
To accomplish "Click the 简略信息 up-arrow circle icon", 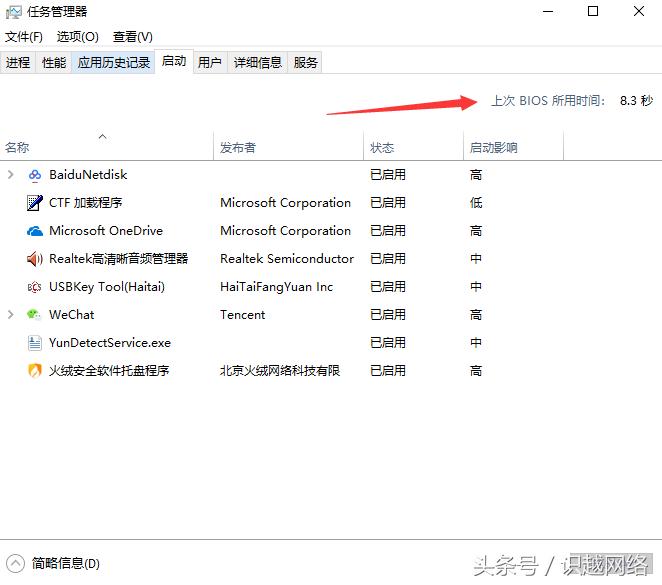I will point(15,563).
